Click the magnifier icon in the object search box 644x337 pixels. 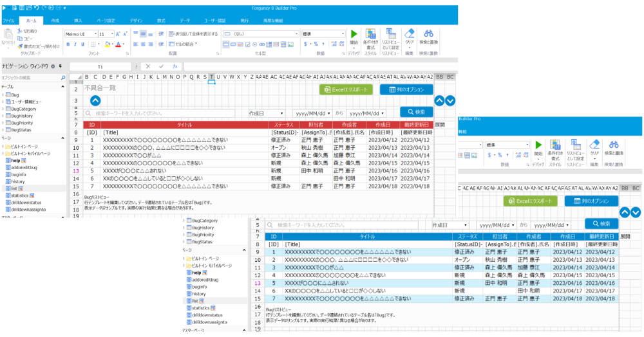tap(63, 77)
